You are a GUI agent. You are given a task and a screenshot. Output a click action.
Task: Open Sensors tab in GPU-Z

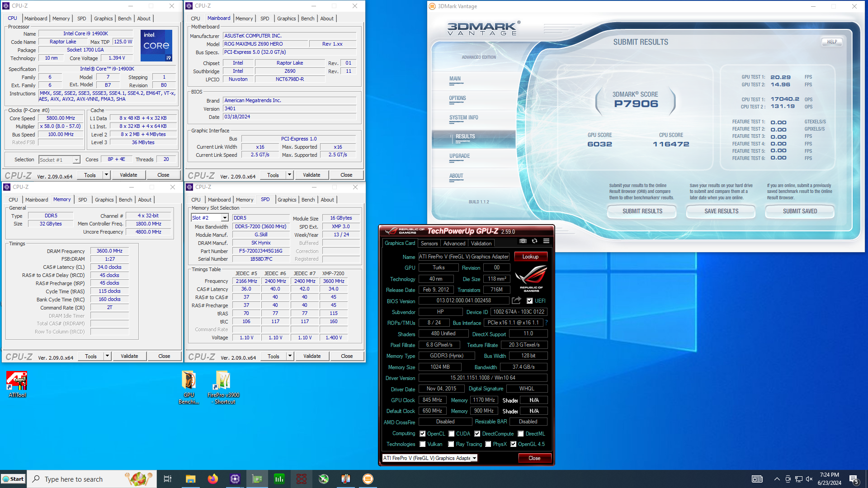click(x=429, y=243)
